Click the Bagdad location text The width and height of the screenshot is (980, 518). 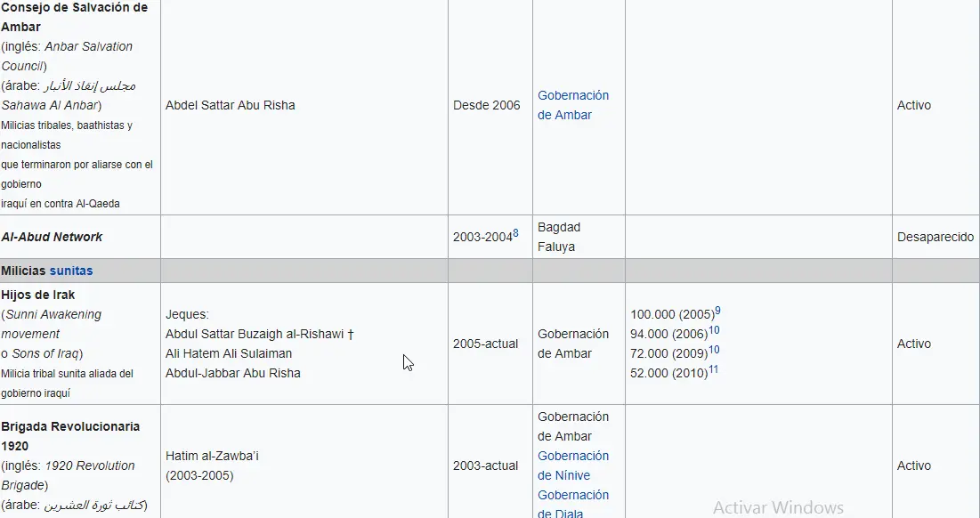tap(559, 227)
